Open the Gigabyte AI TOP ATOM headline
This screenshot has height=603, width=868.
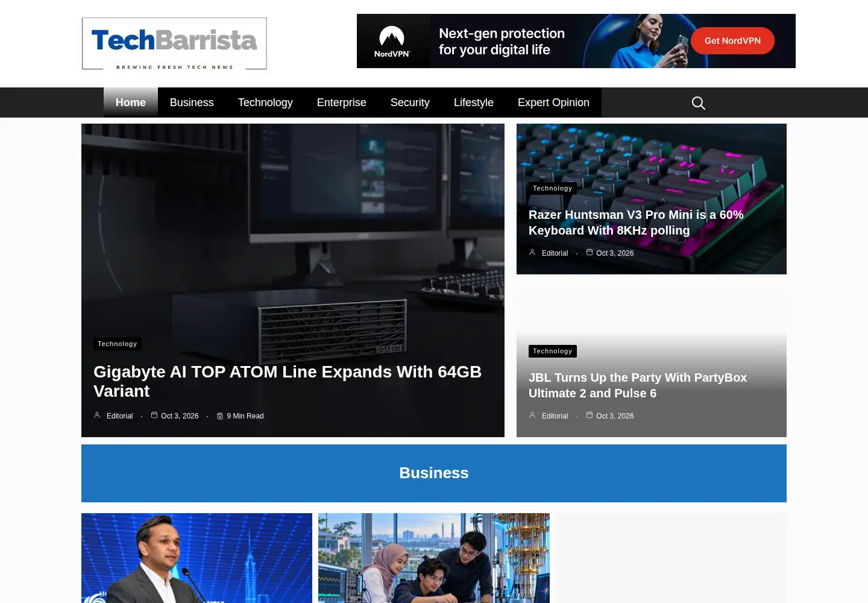288,381
